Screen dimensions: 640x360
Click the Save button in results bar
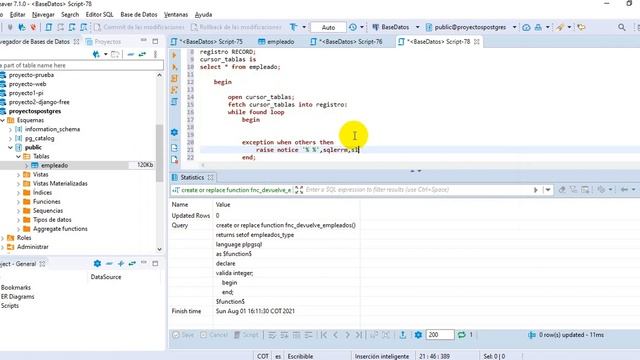[183, 335]
